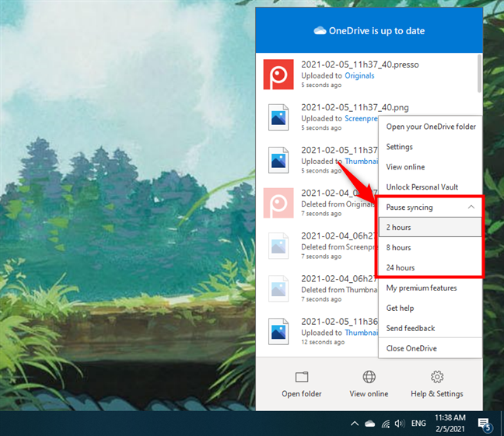Click file name 2021-02-05_11h37_40.presso
The image size is (504, 436).
(x=359, y=65)
